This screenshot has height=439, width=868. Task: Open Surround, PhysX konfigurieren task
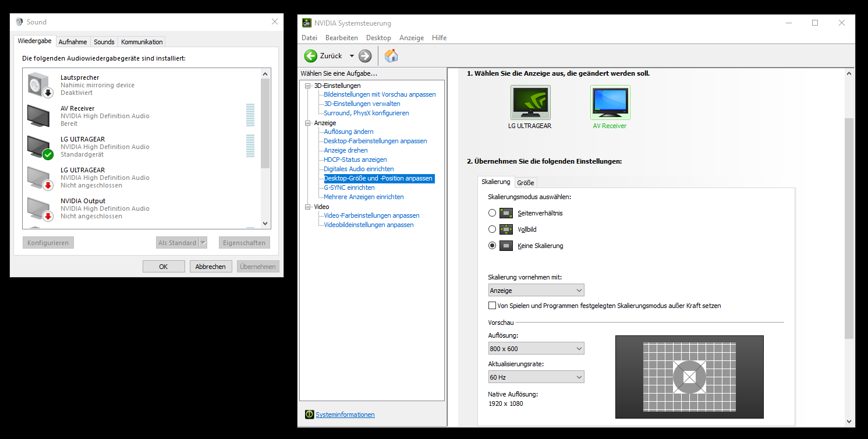[x=366, y=113]
